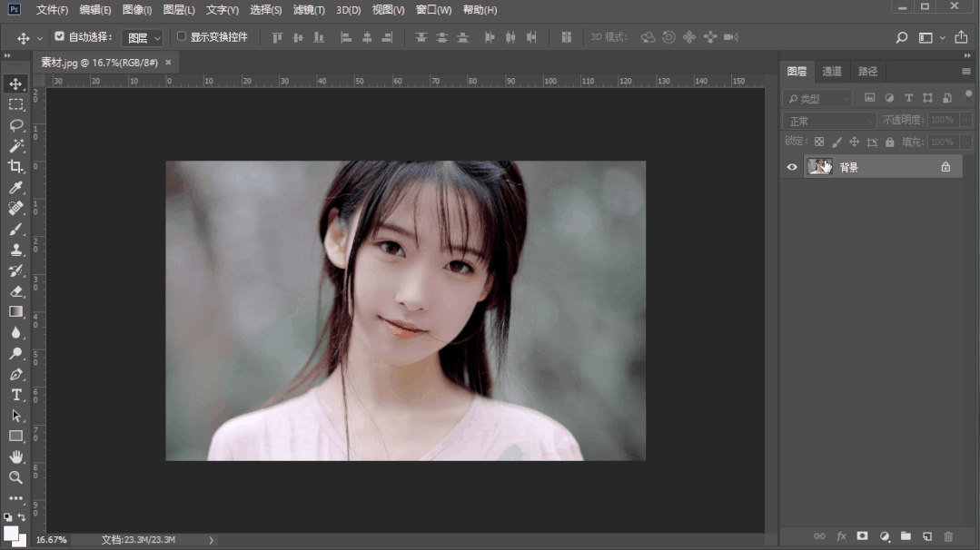The width and height of the screenshot is (980, 550).
Task: Open the 图层 auto-select target dropdown
Action: tap(144, 38)
